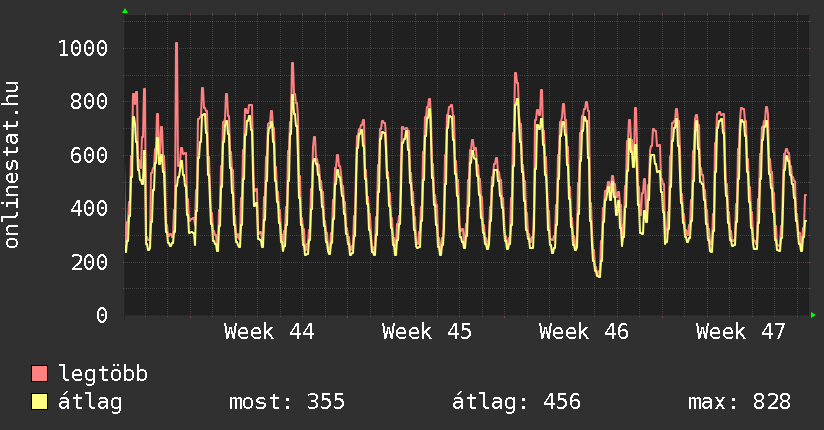Click the tallest red spike above 1000
This screenshot has width=824, height=430.
[176, 44]
